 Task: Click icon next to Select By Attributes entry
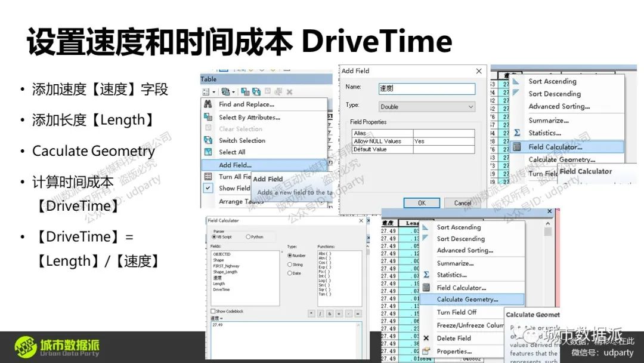pos(208,117)
